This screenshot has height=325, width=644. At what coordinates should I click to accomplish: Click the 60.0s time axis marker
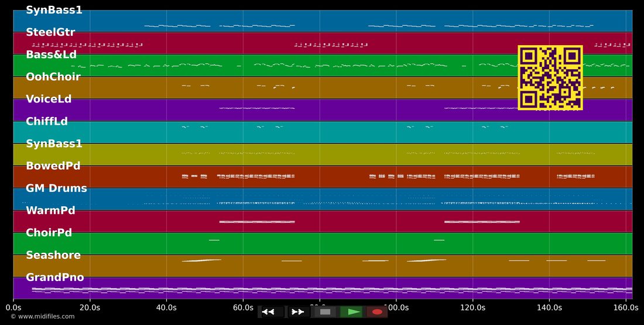coord(243,307)
